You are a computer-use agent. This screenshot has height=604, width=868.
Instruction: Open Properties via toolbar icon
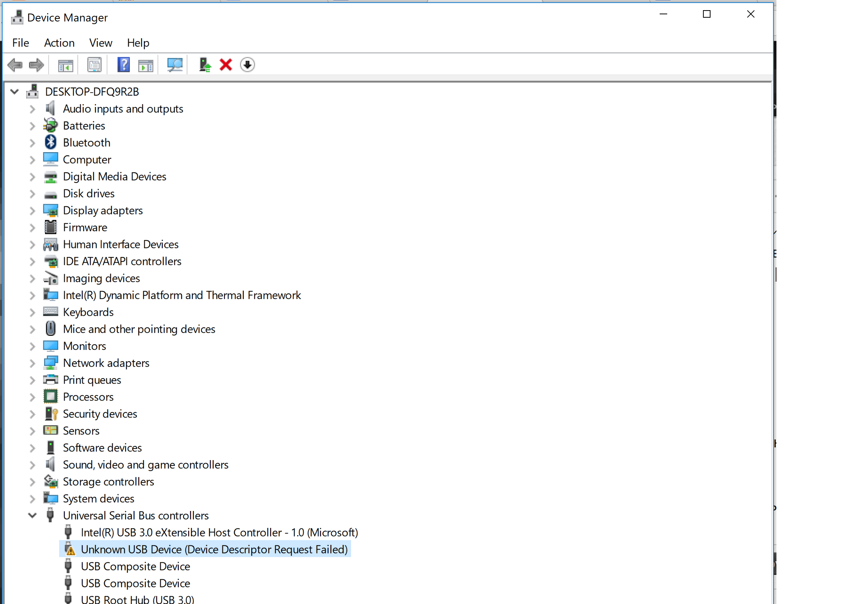tap(94, 65)
